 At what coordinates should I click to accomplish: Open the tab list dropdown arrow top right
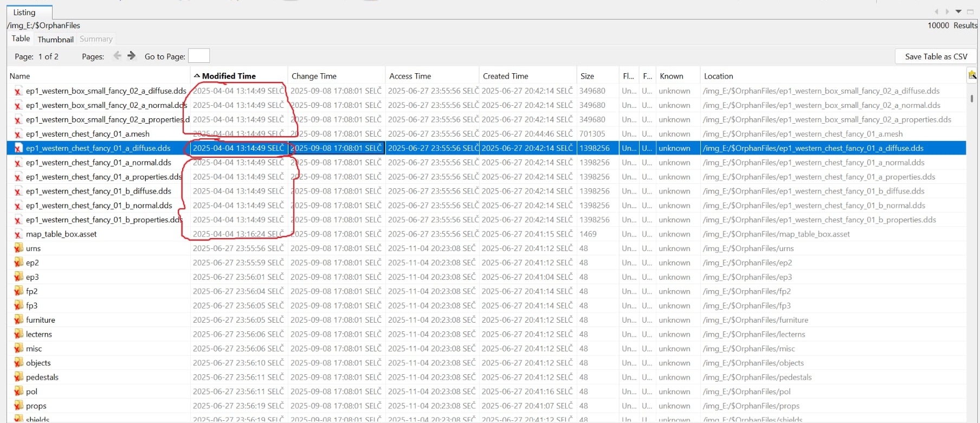tap(958, 11)
